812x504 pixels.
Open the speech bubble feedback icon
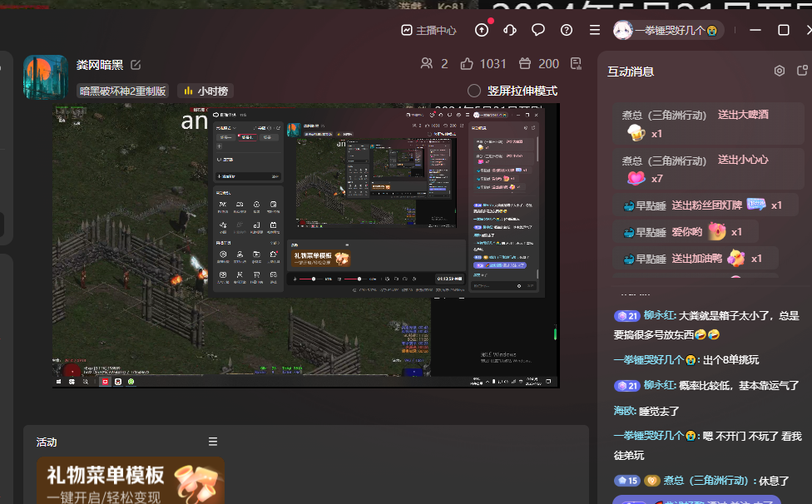pyautogui.click(x=538, y=30)
